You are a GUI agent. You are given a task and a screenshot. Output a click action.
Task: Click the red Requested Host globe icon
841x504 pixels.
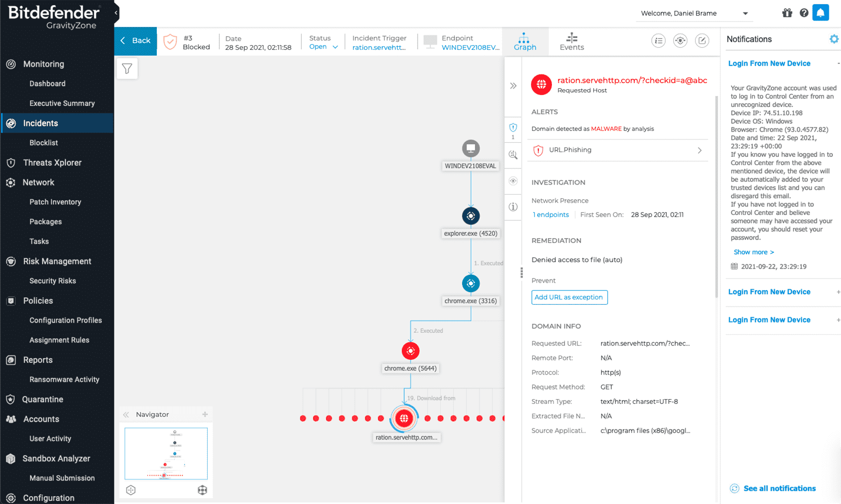[541, 84]
